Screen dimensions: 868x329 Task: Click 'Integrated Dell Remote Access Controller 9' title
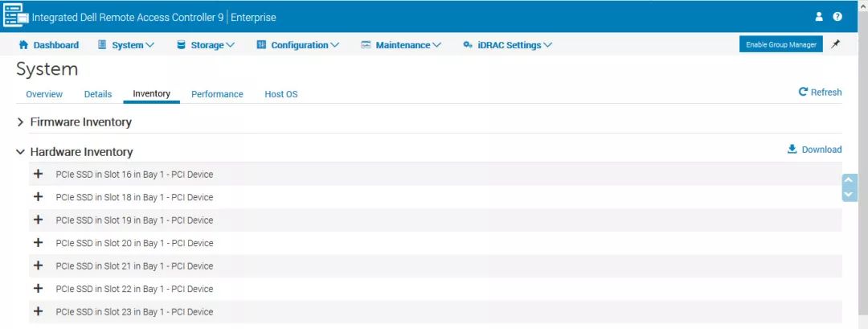(x=128, y=17)
